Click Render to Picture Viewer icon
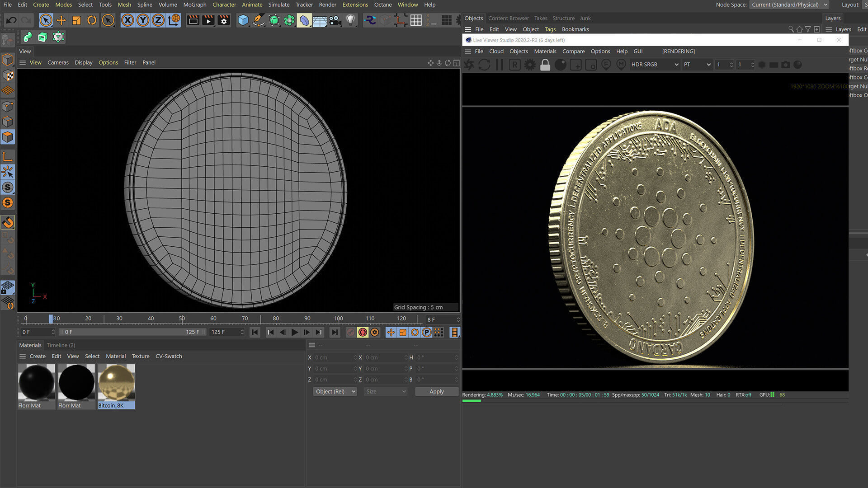 click(208, 20)
